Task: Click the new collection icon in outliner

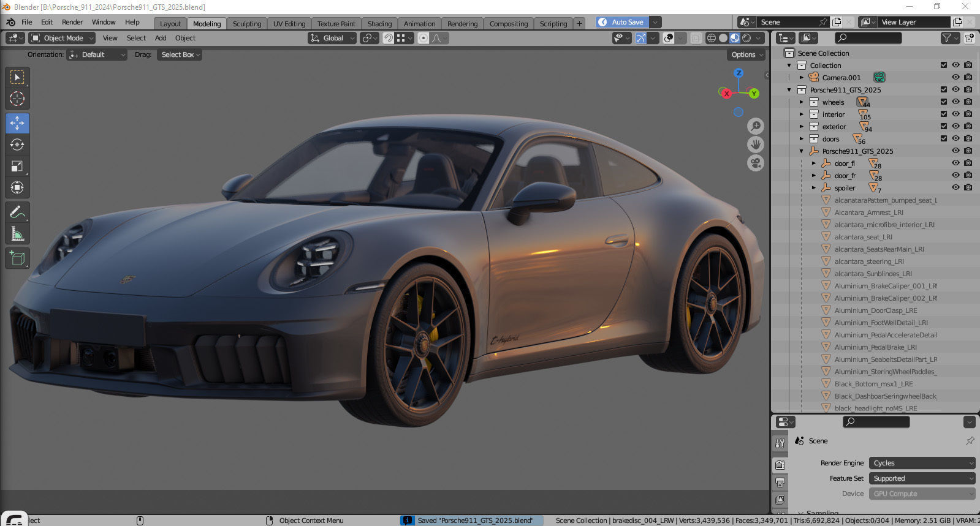Action: tap(970, 38)
